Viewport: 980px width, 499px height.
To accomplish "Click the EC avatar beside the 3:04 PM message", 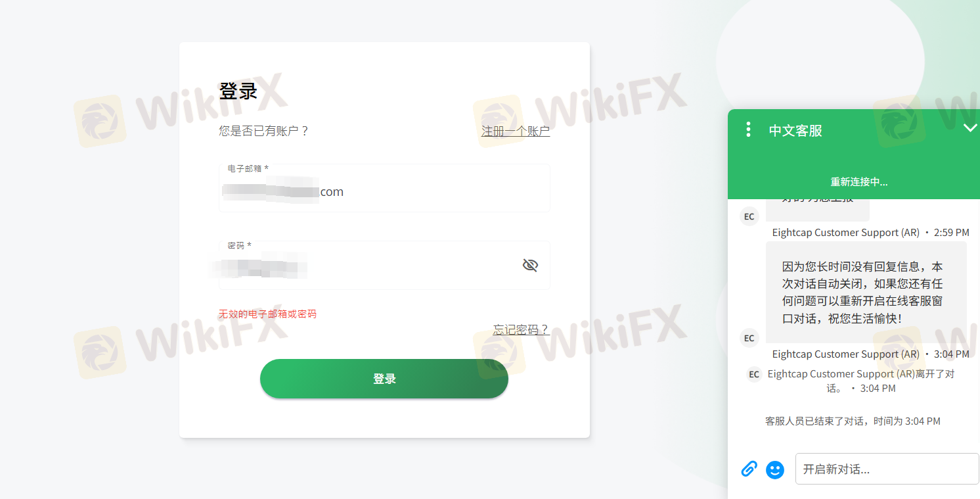I will pos(749,338).
